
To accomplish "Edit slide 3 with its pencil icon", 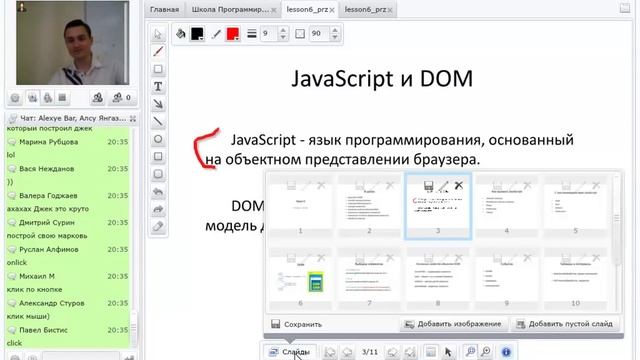I will (x=443, y=186).
